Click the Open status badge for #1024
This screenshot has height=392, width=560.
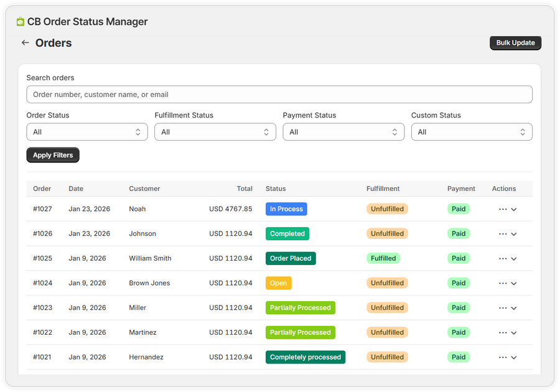point(278,282)
